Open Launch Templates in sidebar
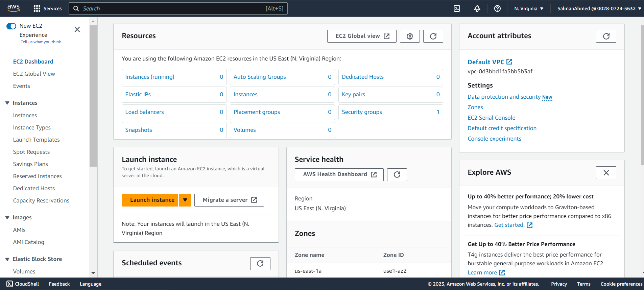The image size is (644, 290). click(x=36, y=140)
